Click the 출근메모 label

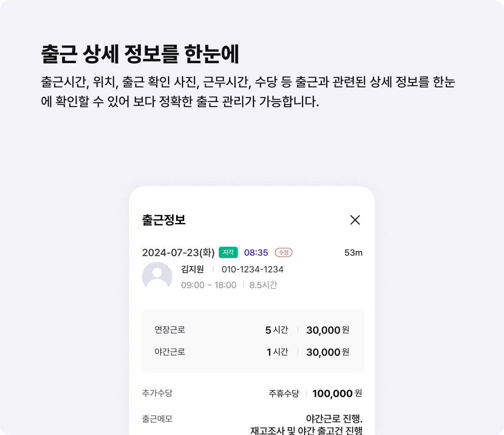(157, 419)
